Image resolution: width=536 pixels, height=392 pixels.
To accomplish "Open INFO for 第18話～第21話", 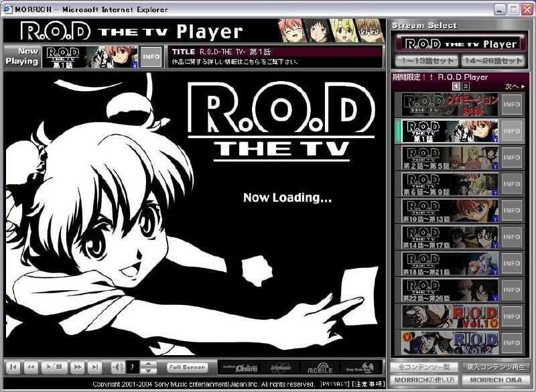I will click(512, 263).
